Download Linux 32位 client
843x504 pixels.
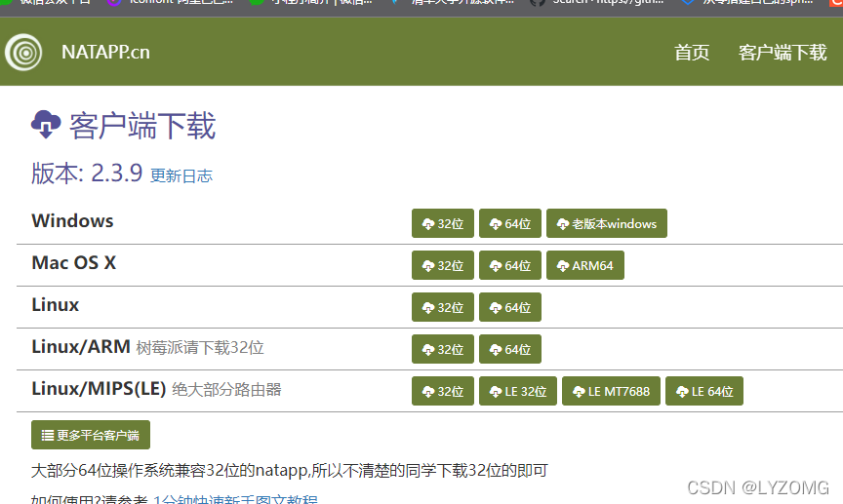coord(442,307)
